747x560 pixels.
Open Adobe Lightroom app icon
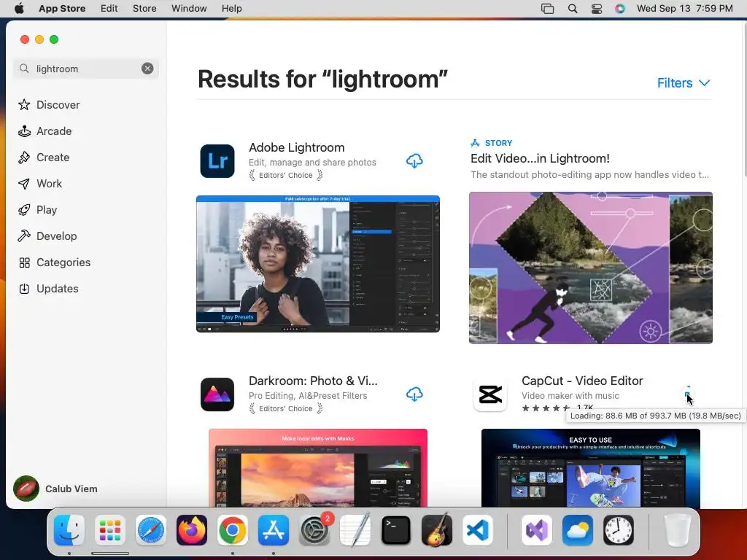click(x=217, y=161)
